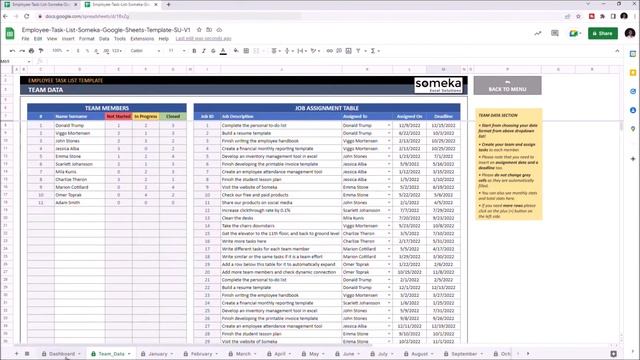Star this spreadsheet document
The height and width of the screenshot is (360, 640).
[199, 30]
